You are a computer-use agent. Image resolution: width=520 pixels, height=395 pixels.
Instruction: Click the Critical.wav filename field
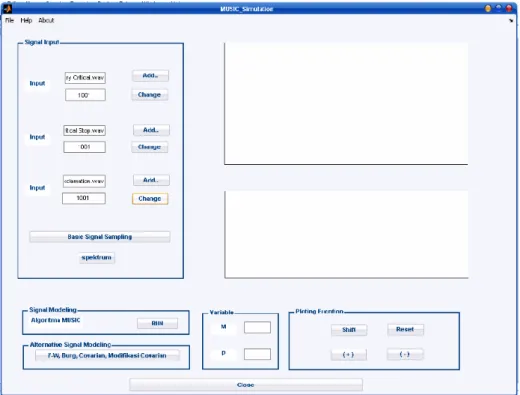click(x=85, y=78)
